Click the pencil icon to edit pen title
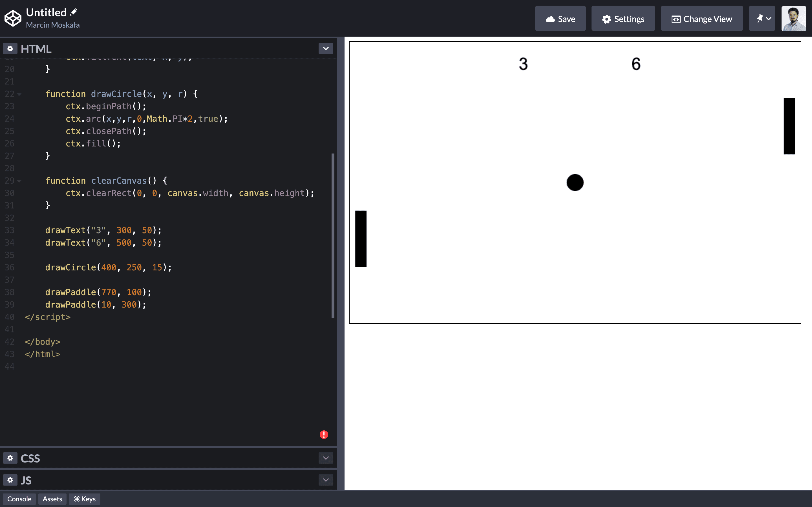 coord(74,12)
